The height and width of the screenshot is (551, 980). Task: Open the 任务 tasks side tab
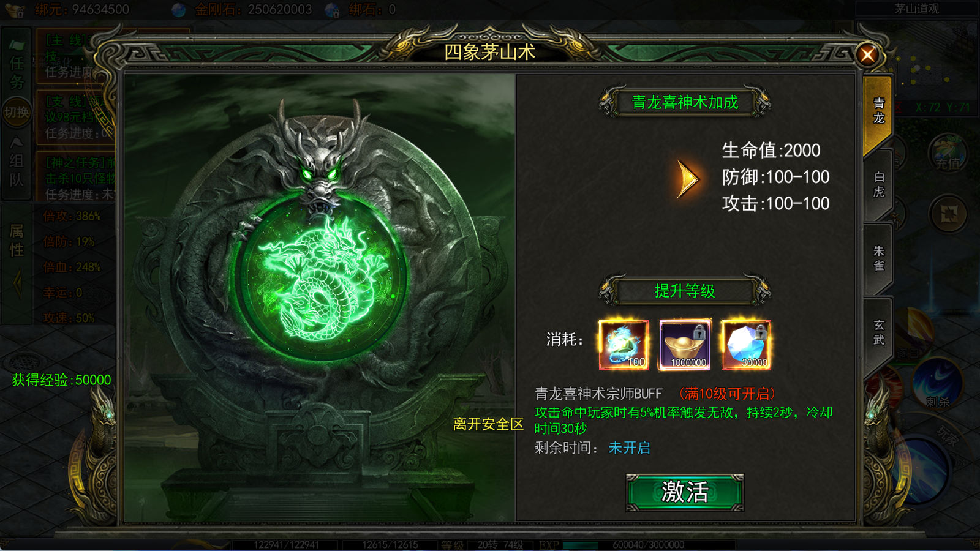point(17,64)
